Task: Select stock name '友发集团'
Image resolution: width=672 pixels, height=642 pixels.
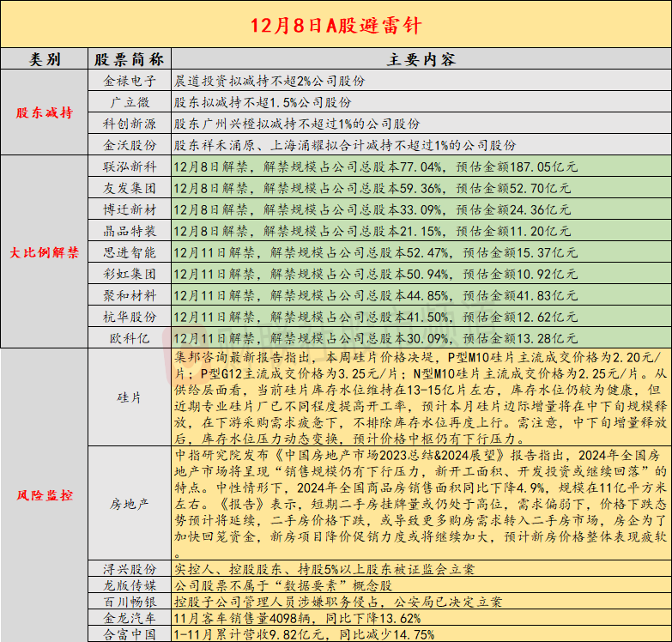Action: click(130, 188)
